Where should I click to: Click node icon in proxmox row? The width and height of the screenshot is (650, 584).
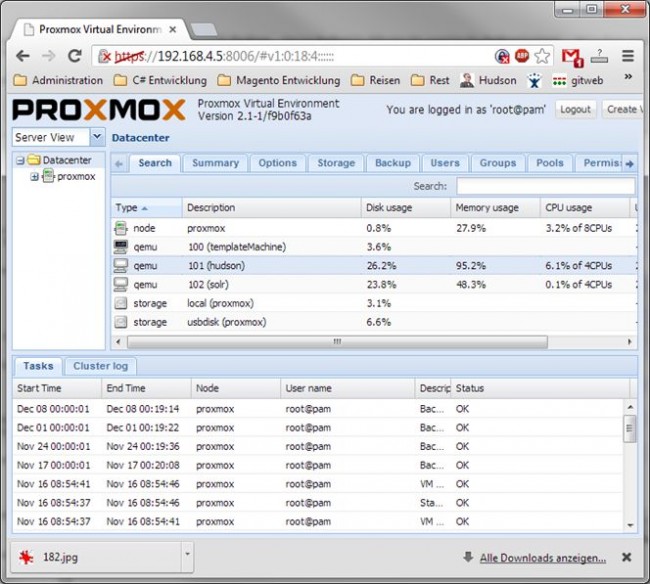(121, 228)
